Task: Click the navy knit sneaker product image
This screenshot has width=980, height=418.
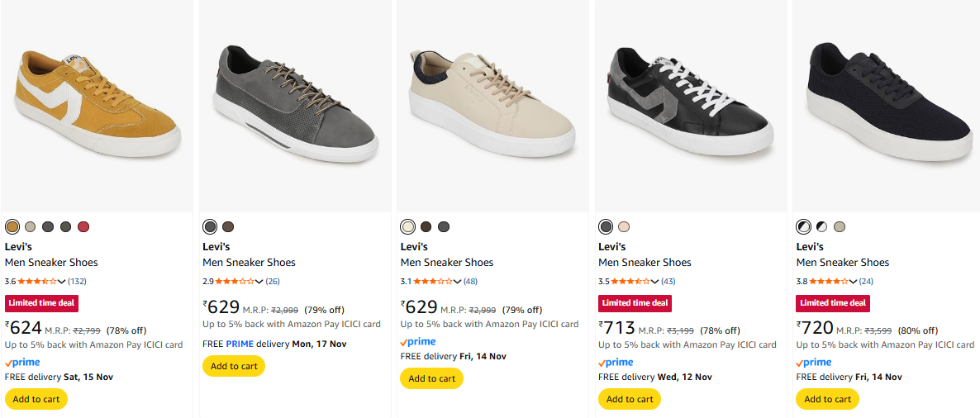Action: tap(888, 106)
